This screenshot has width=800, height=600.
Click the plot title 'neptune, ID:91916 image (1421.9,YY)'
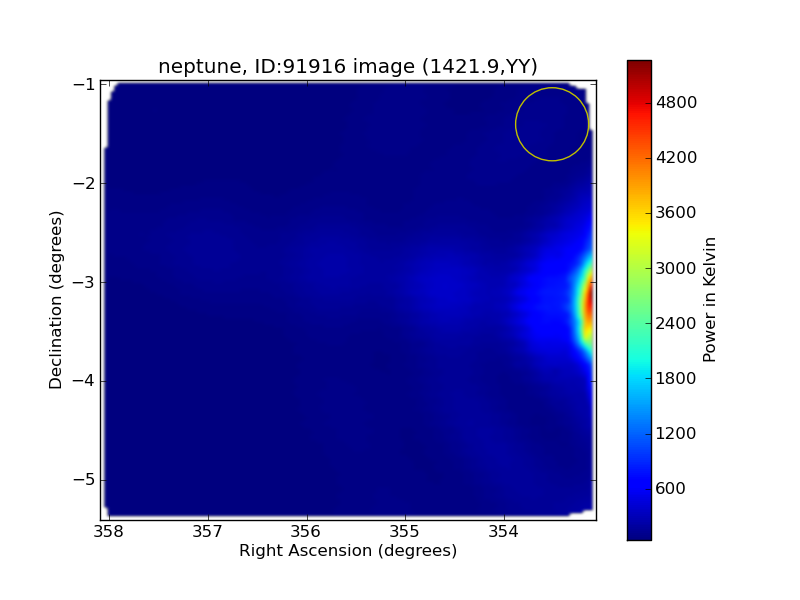pos(348,66)
